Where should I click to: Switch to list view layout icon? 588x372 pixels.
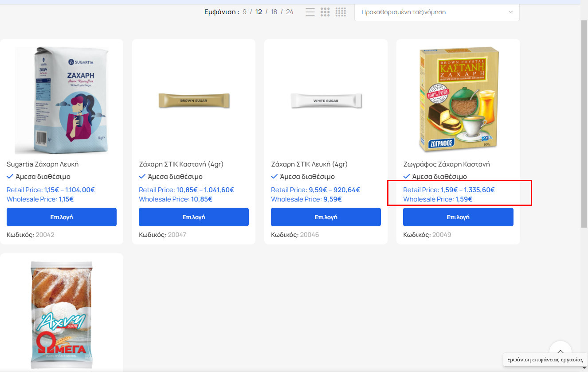tap(310, 12)
